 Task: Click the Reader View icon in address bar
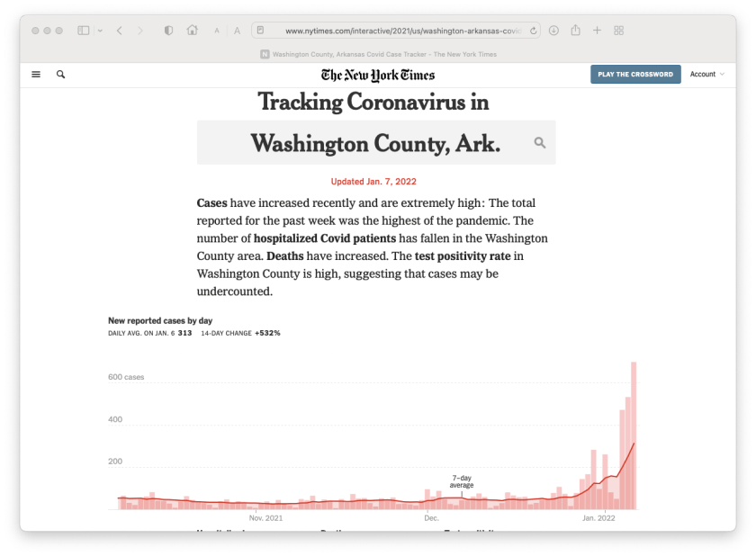pos(259,30)
